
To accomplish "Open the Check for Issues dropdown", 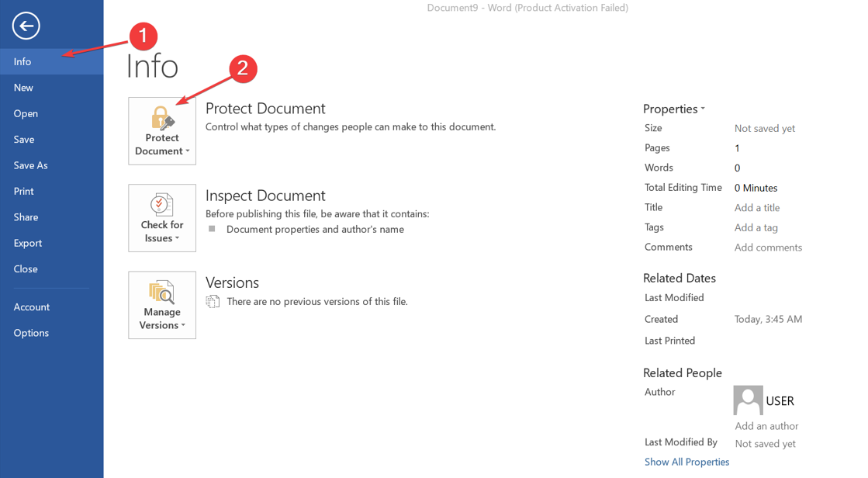I will tap(162, 218).
